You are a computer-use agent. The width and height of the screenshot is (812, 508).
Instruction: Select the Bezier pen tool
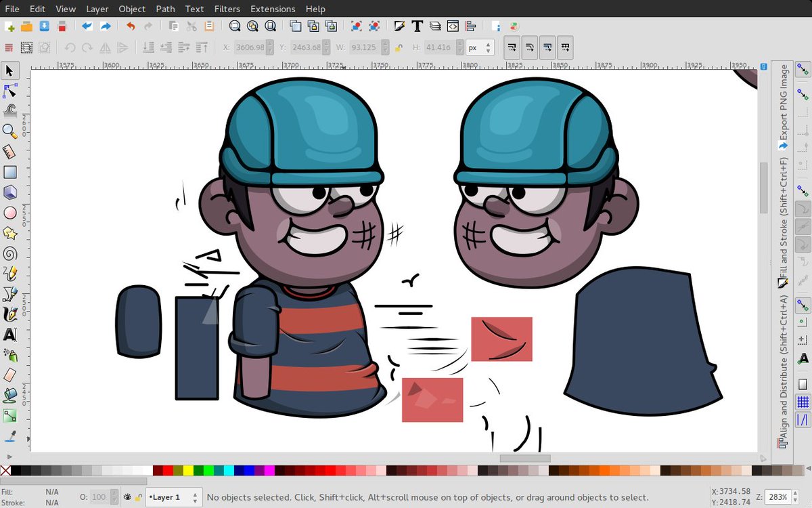(10, 294)
